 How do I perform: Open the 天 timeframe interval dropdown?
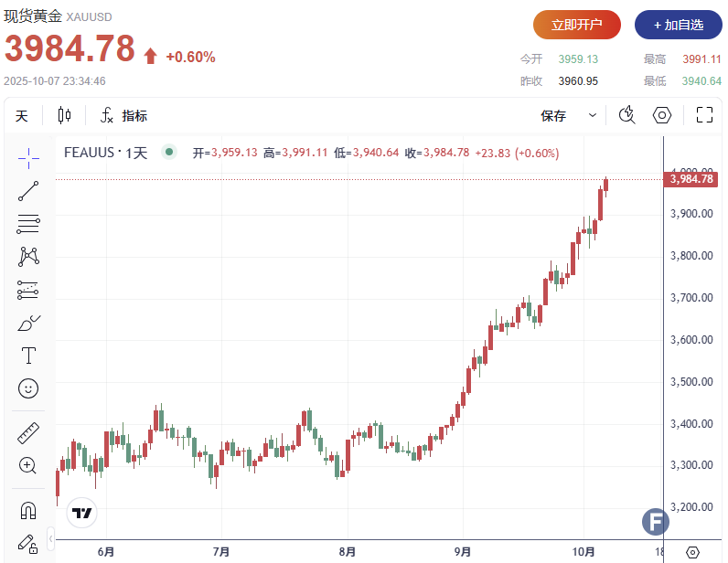point(22,115)
